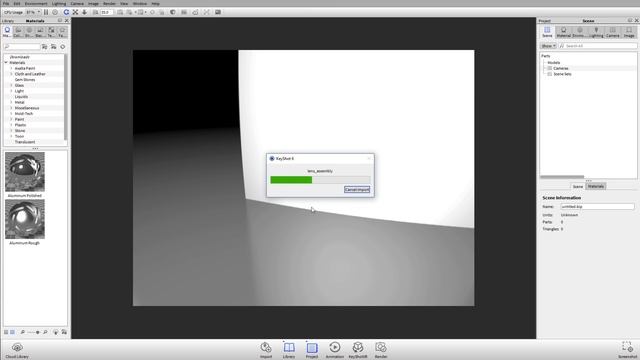Expand the Paint folder
The width and height of the screenshot is (640, 360).
click(x=11, y=119)
